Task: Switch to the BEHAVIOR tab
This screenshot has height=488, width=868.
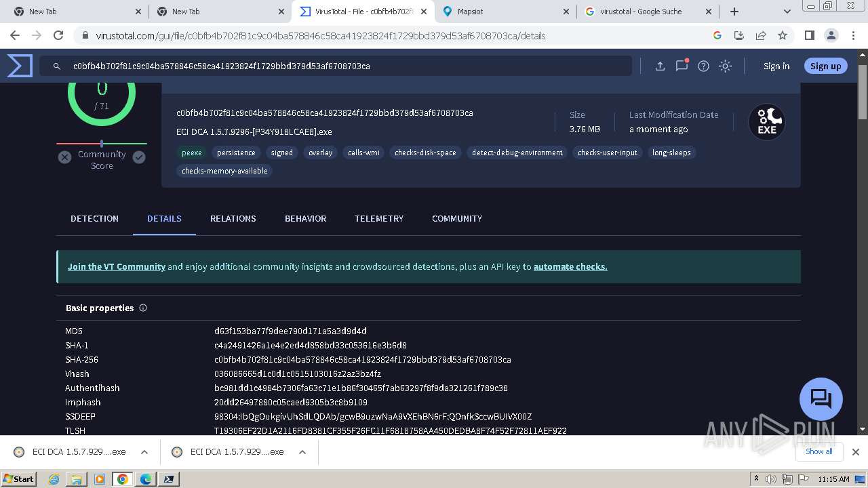Action: tap(305, 218)
